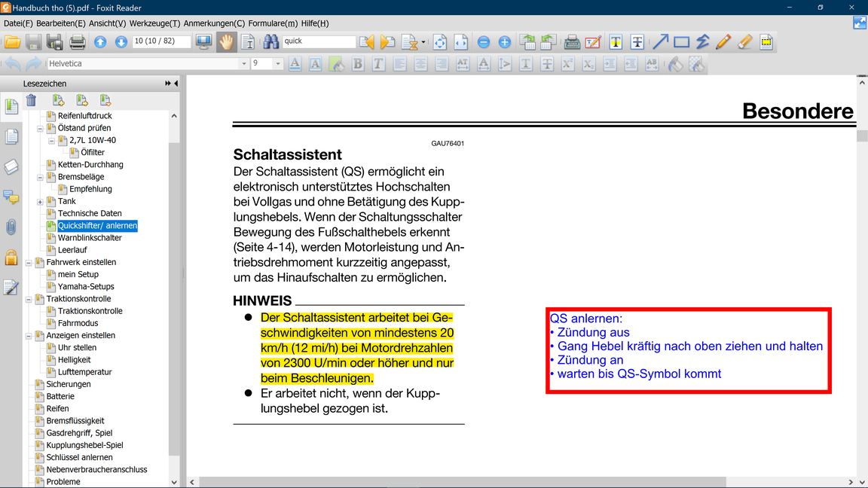Open the attachments paperclip panel

click(x=11, y=227)
